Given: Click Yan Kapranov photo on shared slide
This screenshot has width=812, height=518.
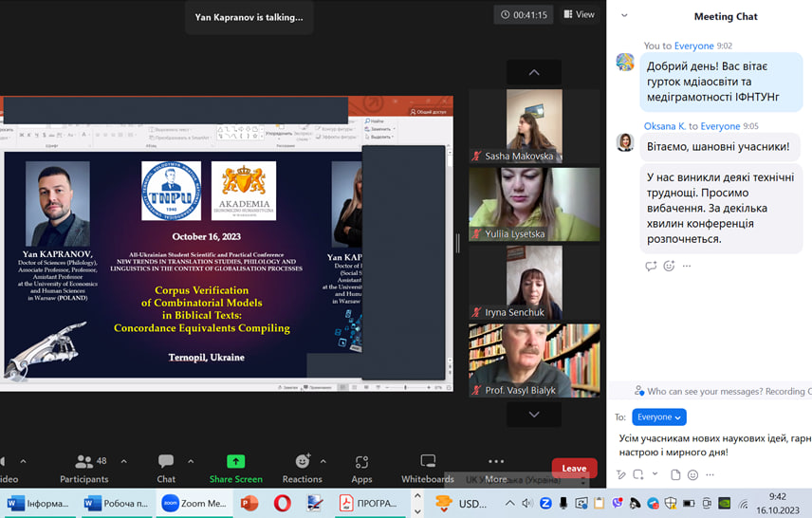Looking at the screenshot, I should tap(58, 204).
